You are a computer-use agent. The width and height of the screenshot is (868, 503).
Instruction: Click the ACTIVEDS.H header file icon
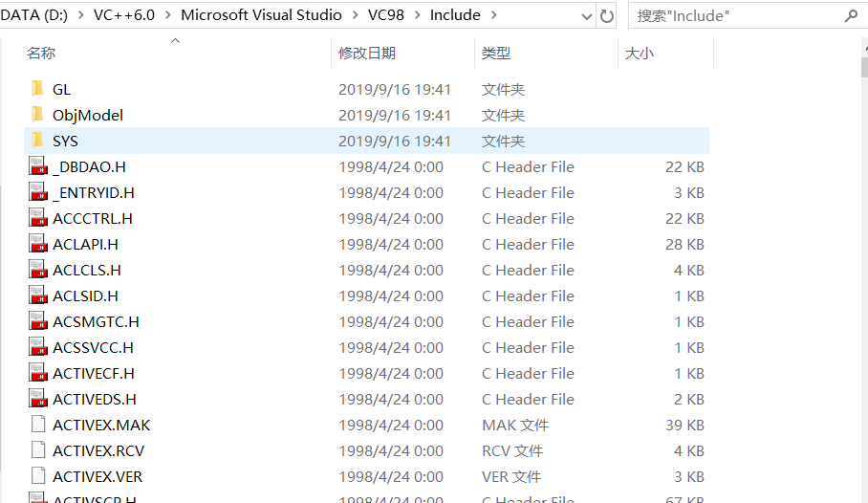[x=37, y=399]
